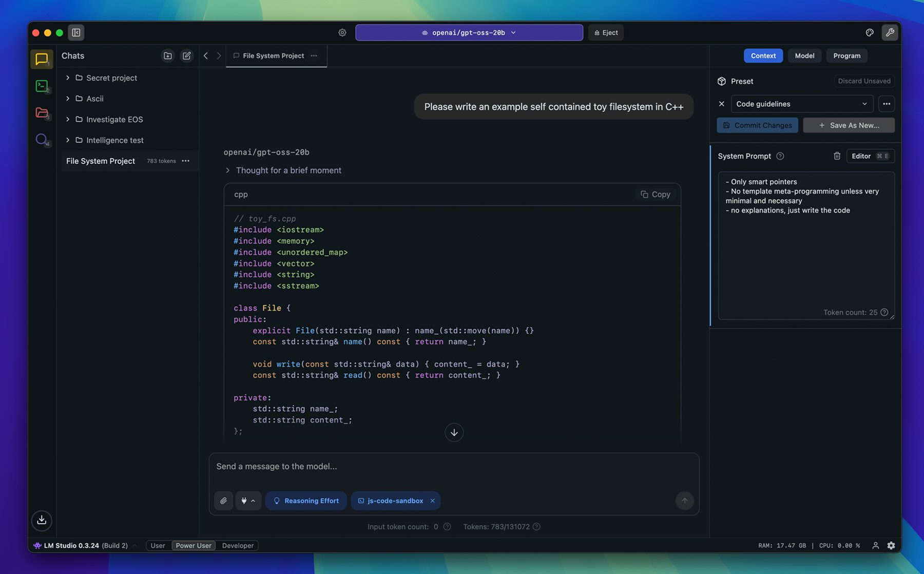Viewport: 924px width, 574px height.
Task: Open the Discover search sidebar icon
Action: 42,139
